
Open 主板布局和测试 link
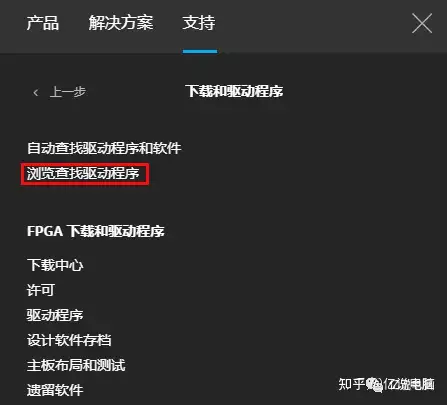click(76, 365)
